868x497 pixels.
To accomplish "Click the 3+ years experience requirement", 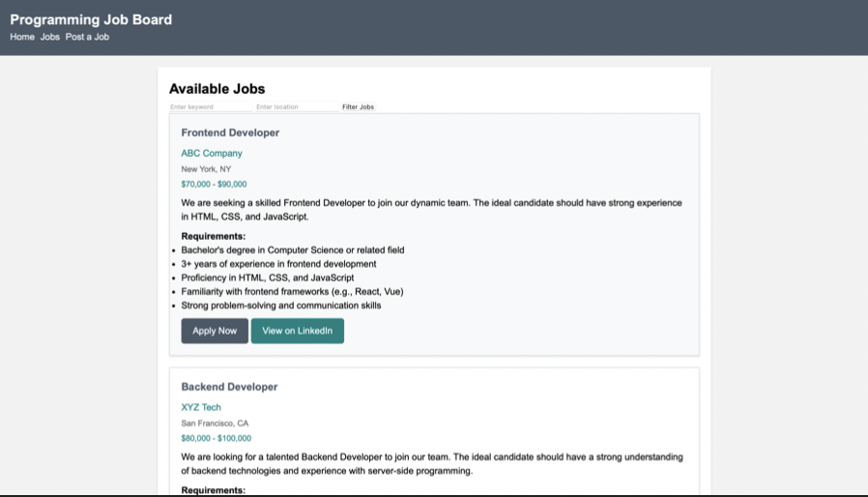I will point(278,264).
